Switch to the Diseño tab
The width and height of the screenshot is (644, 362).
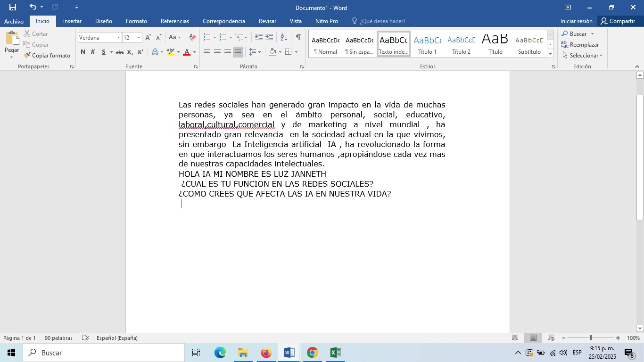pos(103,21)
